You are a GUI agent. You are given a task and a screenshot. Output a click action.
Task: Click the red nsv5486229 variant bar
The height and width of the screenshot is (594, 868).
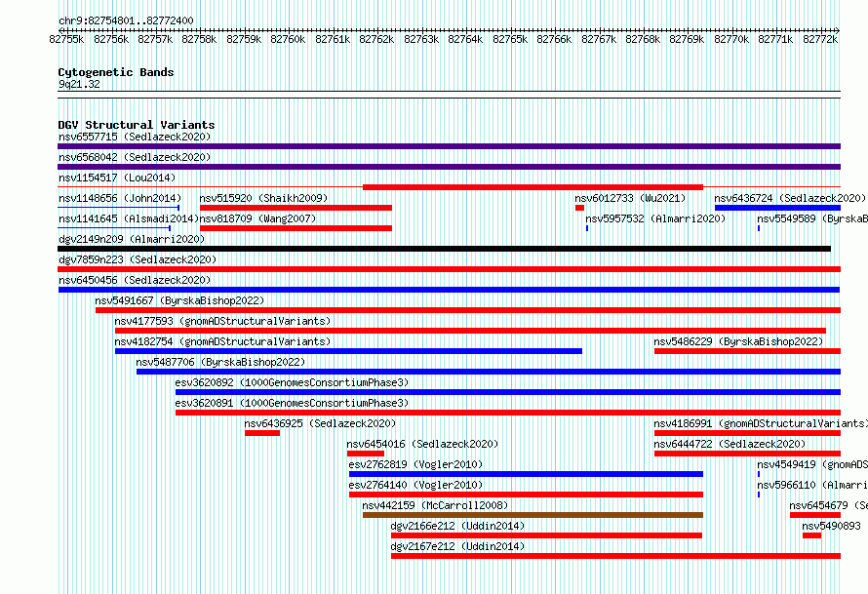(747, 351)
